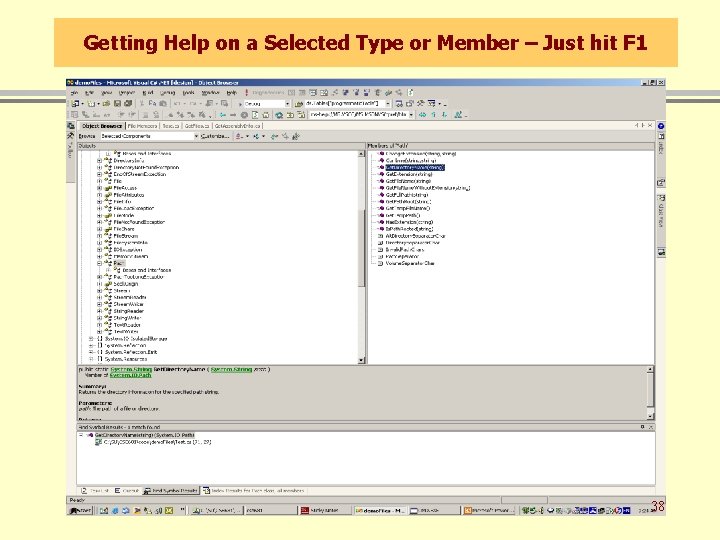Screen dimensions: 720x540
Task: Expand the File class node
Action: point(100,181)
